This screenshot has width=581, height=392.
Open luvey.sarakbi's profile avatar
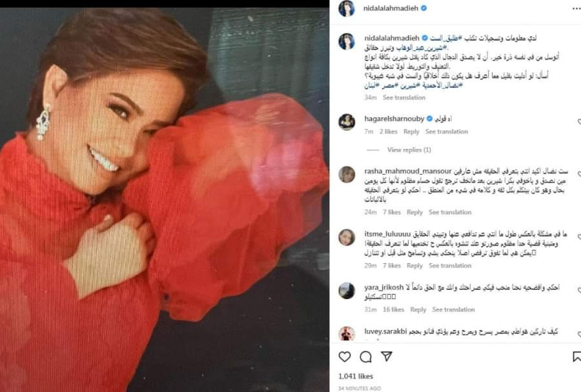coord(347,333)
